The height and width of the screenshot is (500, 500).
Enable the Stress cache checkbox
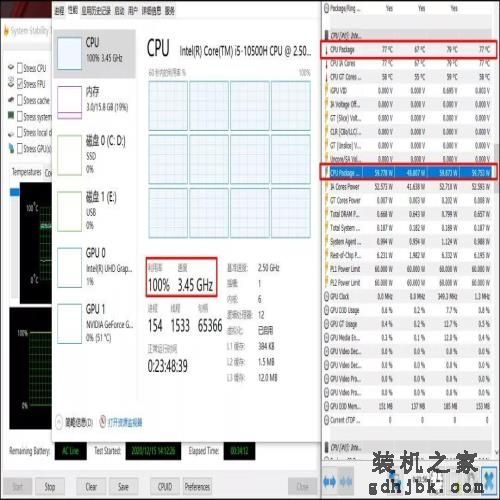tap(20, 100)
